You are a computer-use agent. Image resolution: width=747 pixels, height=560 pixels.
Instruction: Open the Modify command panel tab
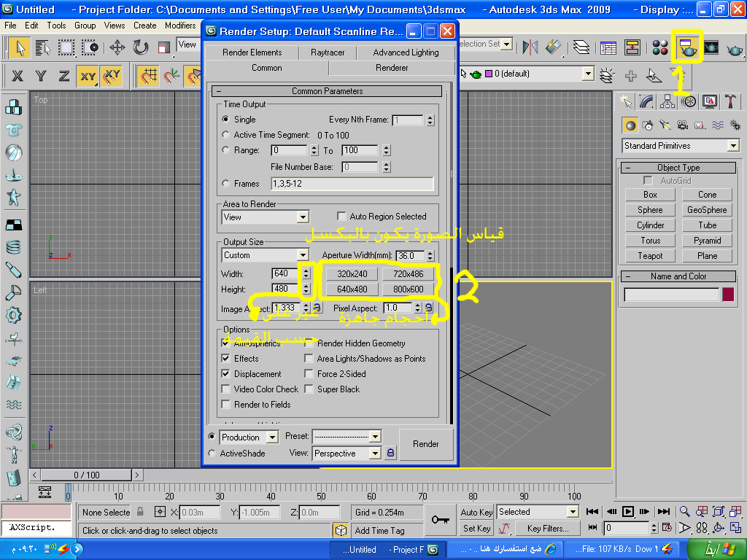pyautogui.click(x=646, y=101)
